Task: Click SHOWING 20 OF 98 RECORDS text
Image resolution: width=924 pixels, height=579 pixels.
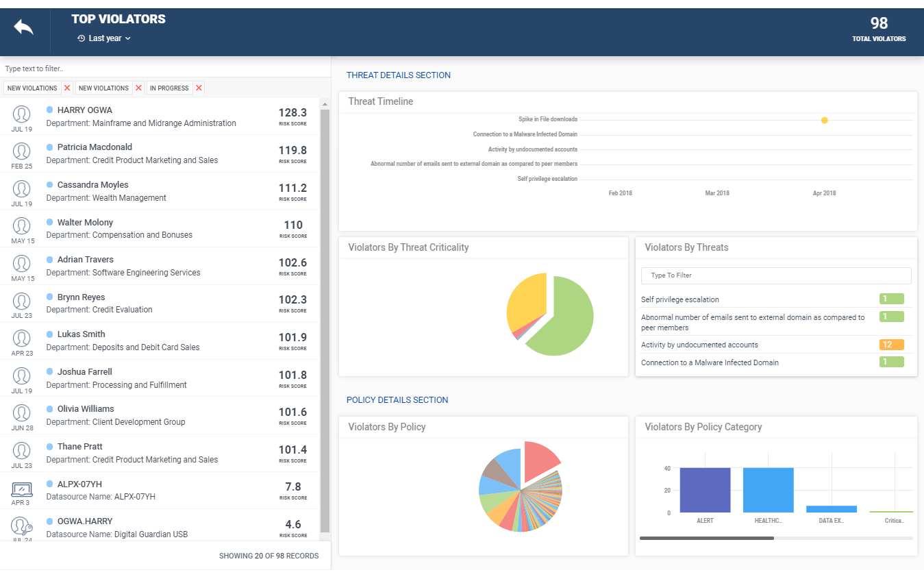Action: [x=269, y=556]
